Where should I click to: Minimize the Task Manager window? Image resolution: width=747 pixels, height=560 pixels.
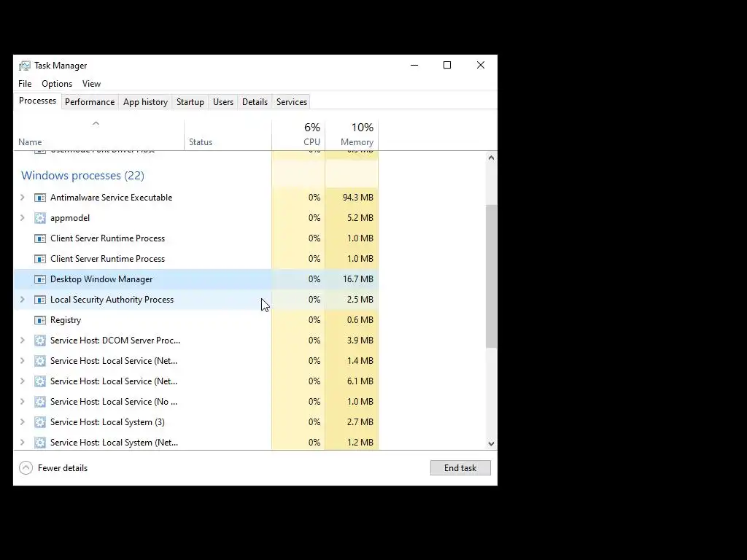pos(414,65)
